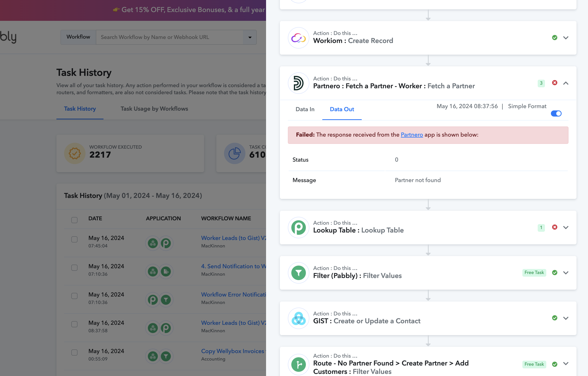Click the Lookup Table app icon
The image size is (588, 376).
click(x=298, y=228)
